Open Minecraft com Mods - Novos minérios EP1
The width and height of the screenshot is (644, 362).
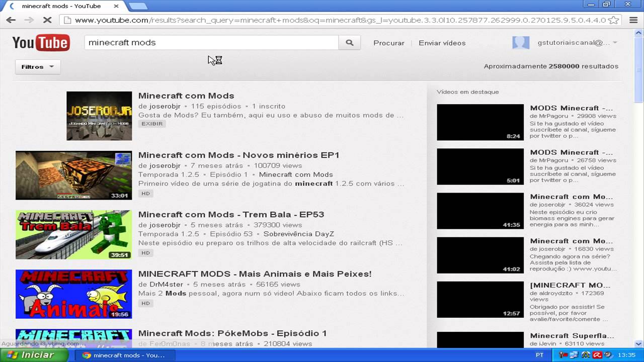(x=239, y=155)
